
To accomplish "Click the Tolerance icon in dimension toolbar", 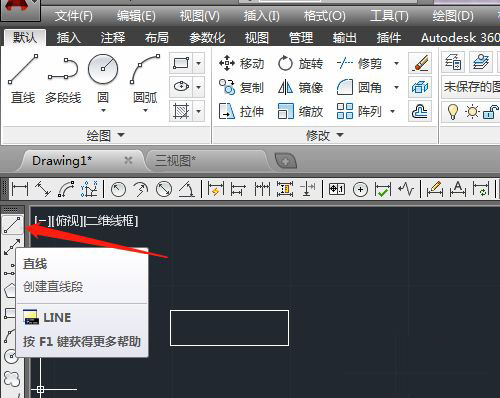I will [337, 189].
